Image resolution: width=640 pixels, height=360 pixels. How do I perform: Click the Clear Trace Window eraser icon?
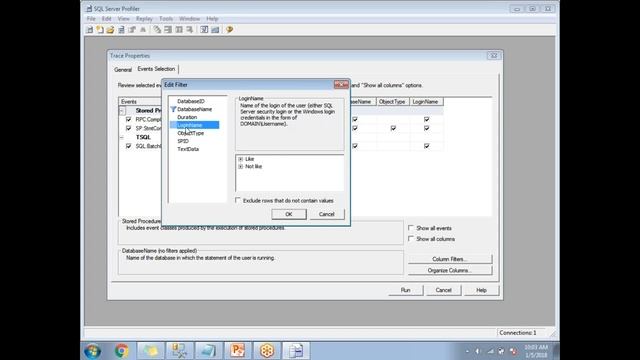[157, 30]
